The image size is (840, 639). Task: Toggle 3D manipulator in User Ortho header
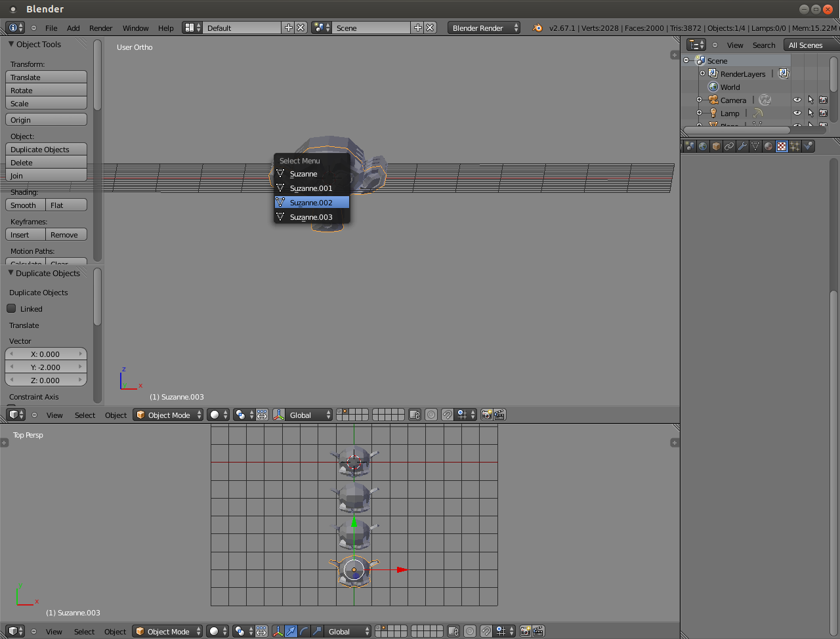coord(279,415)
